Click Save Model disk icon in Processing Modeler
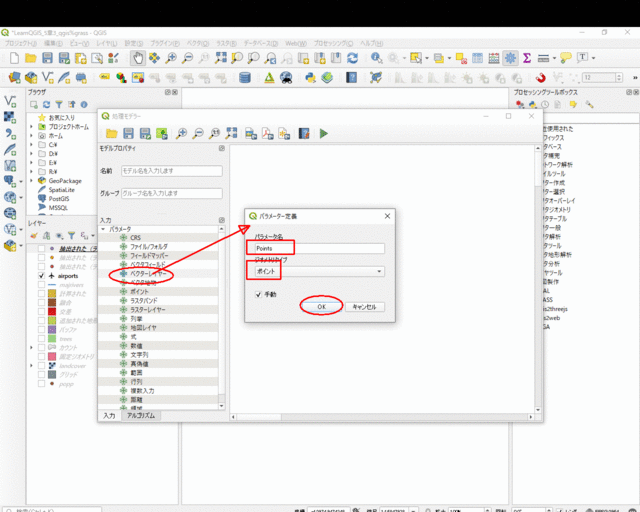 point(128,133)
